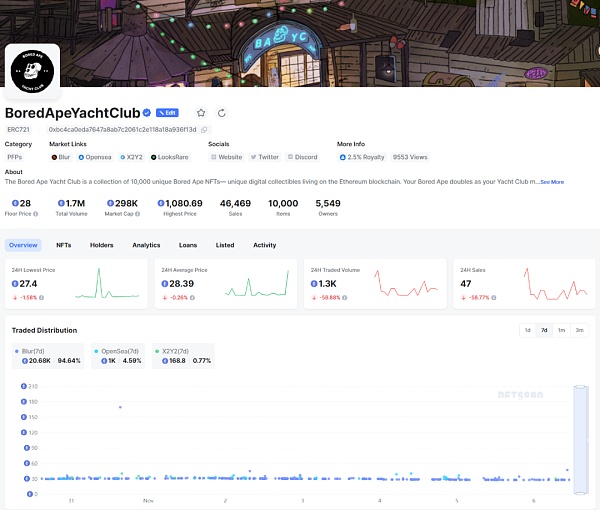Click the BoredApeYachtClub logo avatar

pyautogui.click(x=32, y=72)
